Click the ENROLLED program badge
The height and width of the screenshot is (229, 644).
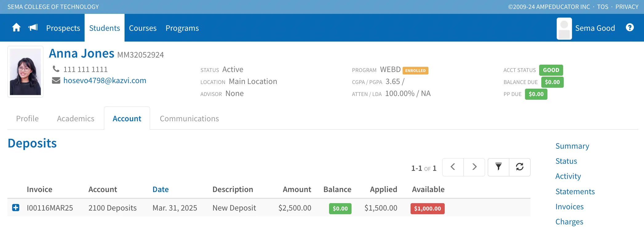point(415,70)
